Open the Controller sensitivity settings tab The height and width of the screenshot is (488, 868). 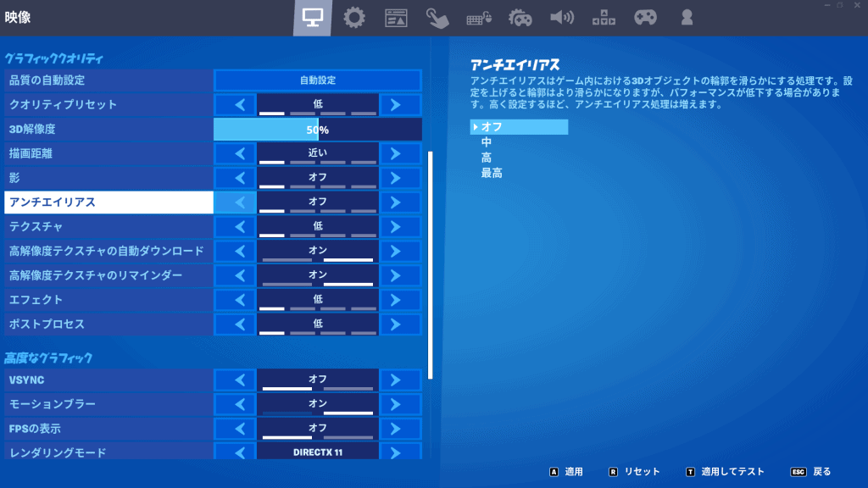tap(520, 18)
